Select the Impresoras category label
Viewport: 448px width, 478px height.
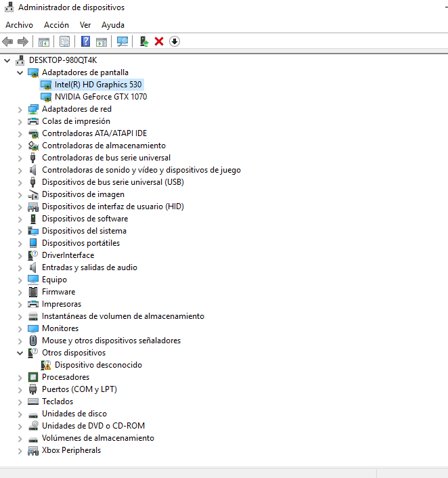[62, 304]
